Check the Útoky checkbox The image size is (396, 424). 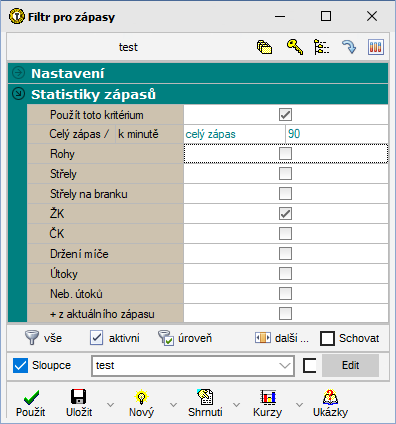point(285,274)
